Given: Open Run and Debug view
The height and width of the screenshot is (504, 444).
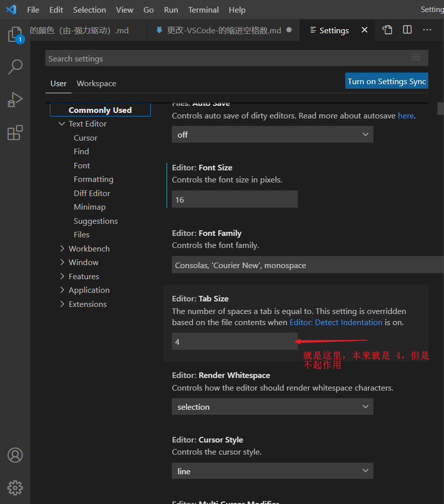Looking at the screenshot, I should tap(15, 100).
